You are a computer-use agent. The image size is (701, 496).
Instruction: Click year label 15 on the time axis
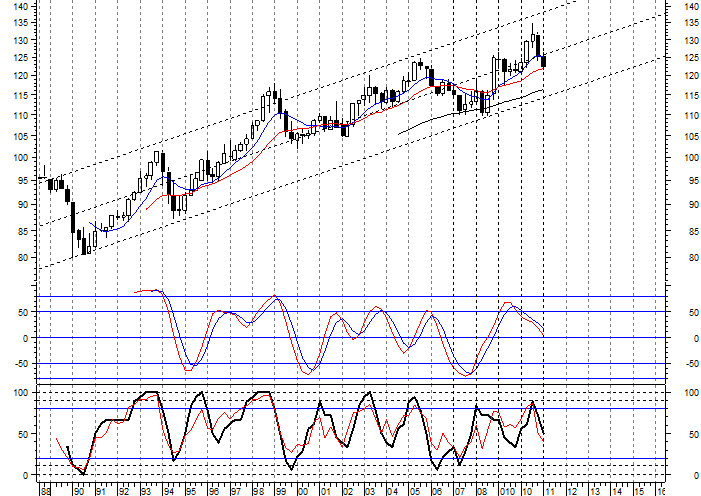click(639, 492)
